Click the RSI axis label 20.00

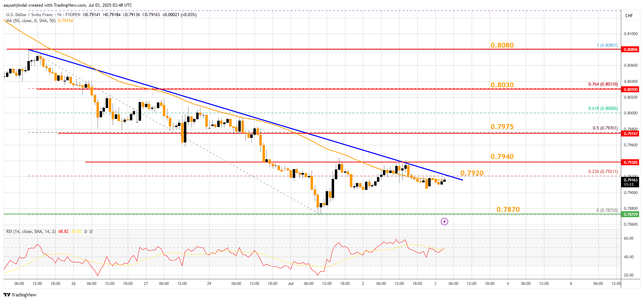(629, 275)
